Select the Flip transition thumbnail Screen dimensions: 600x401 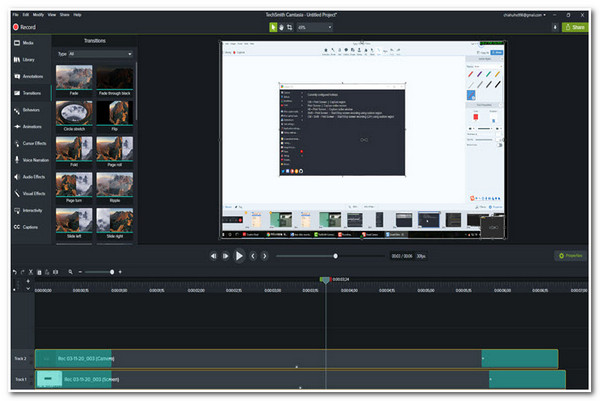115,116
